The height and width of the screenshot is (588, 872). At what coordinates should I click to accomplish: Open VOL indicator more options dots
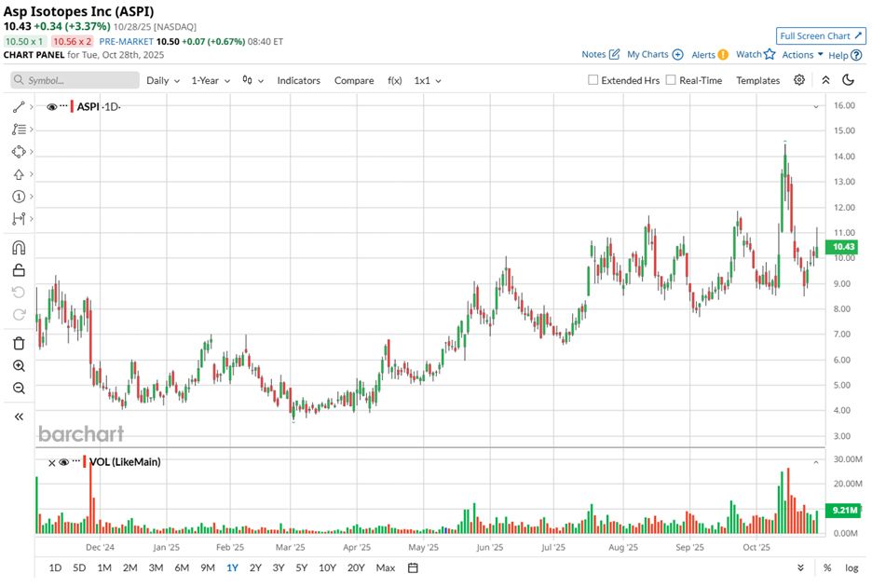pyautogui.click(x=76, y=461)
